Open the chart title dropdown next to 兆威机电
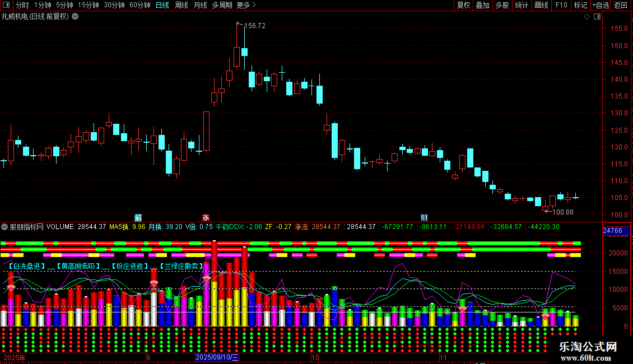This screenshot has width=633, height=364. point(75,16)
